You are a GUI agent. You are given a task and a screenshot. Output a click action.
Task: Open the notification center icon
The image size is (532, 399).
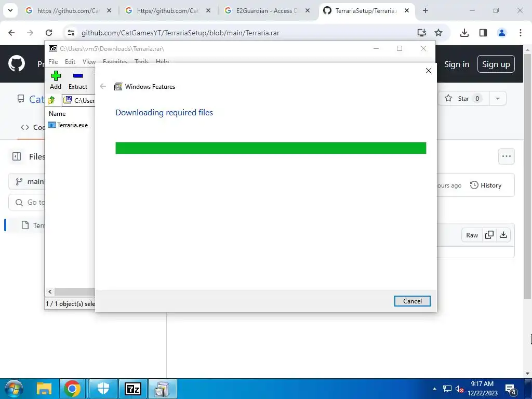[511, 389]
